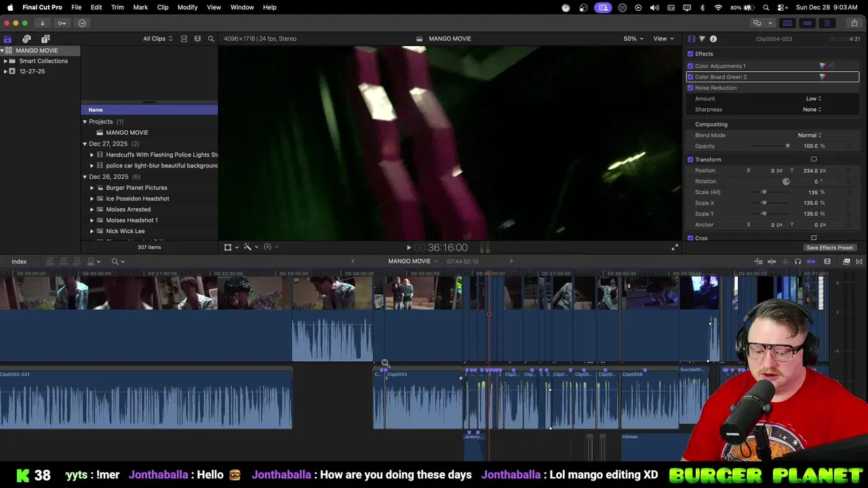Show the Photos and Audio sidebar
Screen dimensions: 868x488
[26, 39]
